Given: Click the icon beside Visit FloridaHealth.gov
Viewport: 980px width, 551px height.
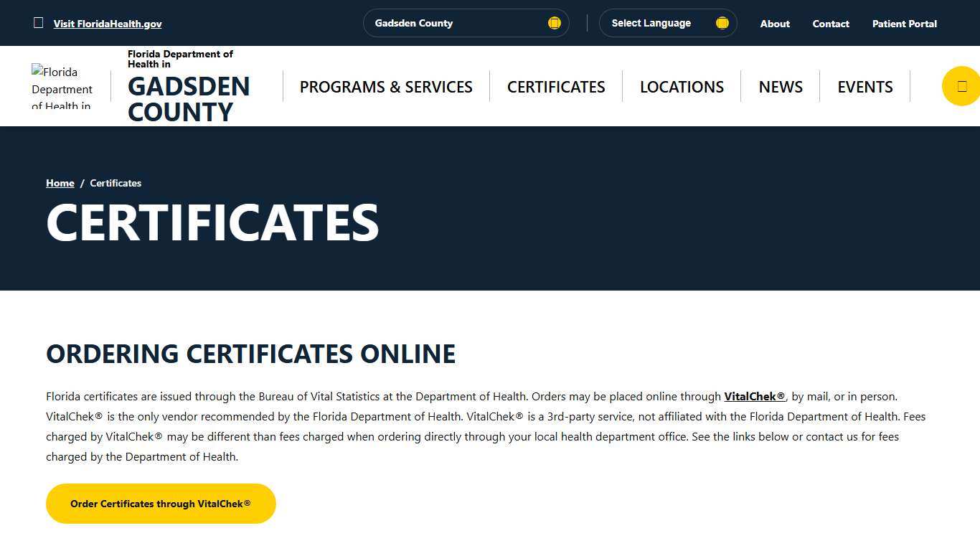Looking at the screenshot, I should coord(39,22).
